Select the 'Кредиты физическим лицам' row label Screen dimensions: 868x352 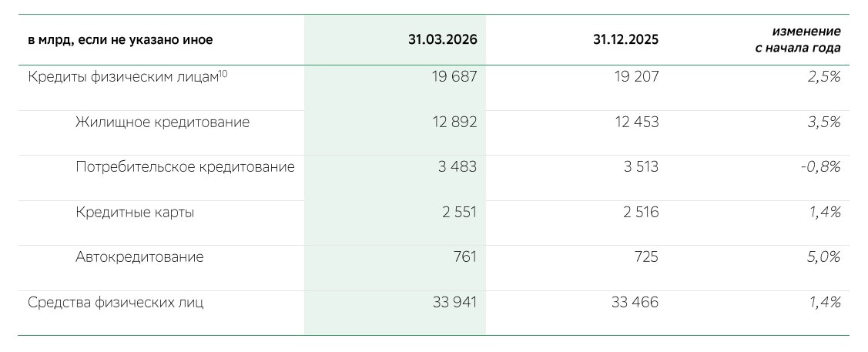click(x=122, y=77)
